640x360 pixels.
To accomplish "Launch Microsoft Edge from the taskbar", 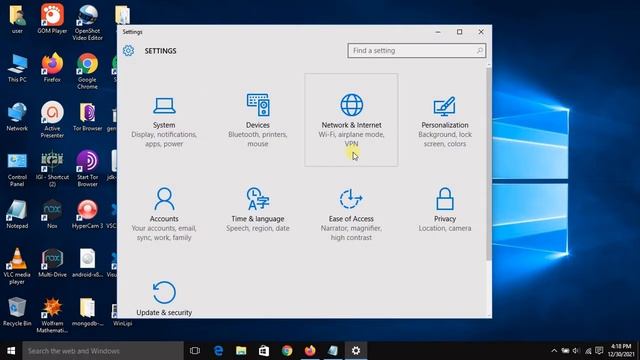I will click(x=218, y=351).
